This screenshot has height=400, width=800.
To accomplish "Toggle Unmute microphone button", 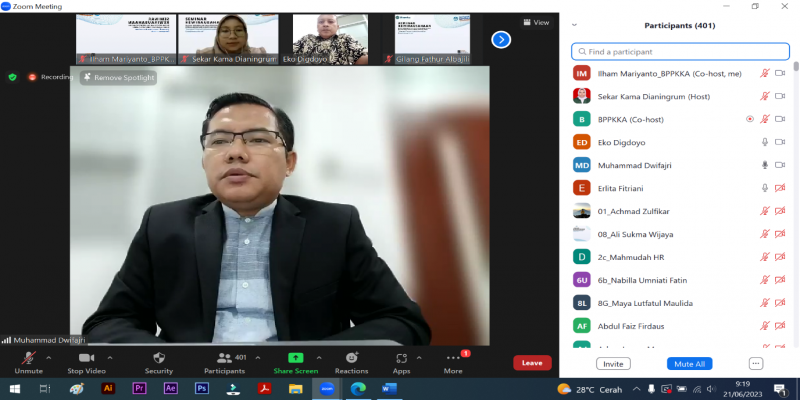I will (28, 358).
